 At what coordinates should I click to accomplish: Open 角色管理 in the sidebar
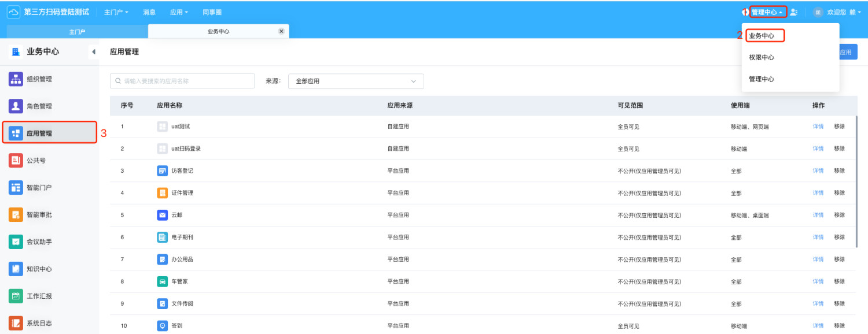(x=39, y=106)
